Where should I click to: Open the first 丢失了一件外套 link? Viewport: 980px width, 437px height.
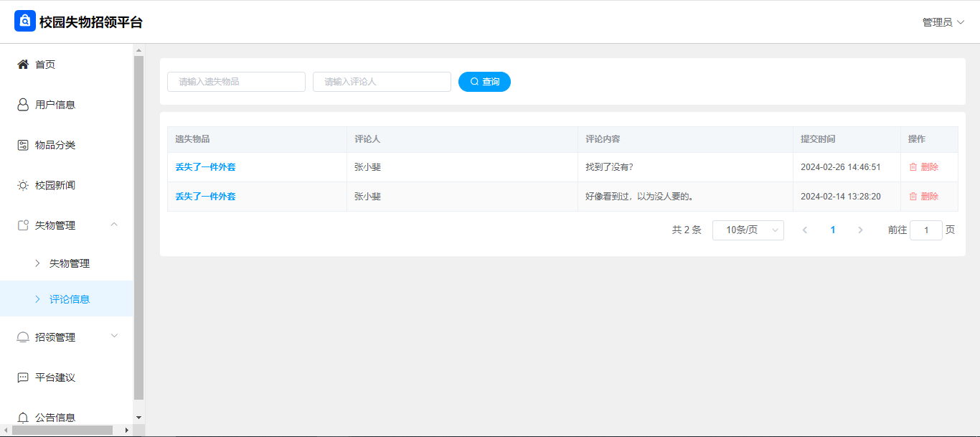tap(205, 167)
